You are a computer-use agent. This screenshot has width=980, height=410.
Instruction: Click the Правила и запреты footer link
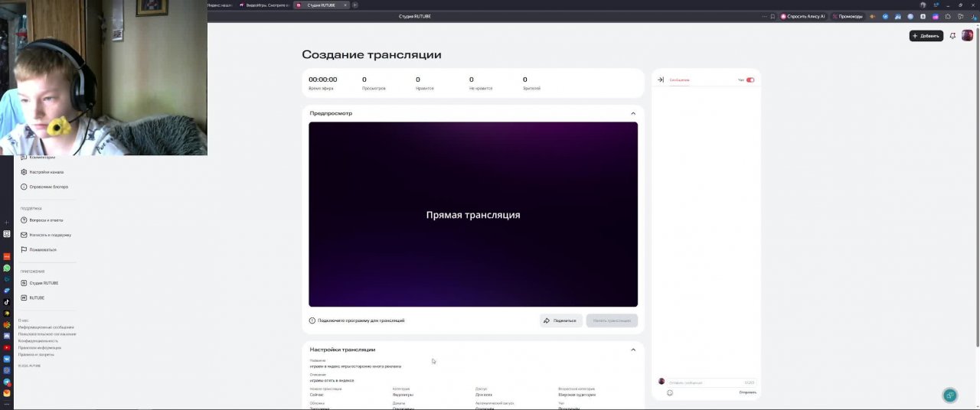point(36,355)
